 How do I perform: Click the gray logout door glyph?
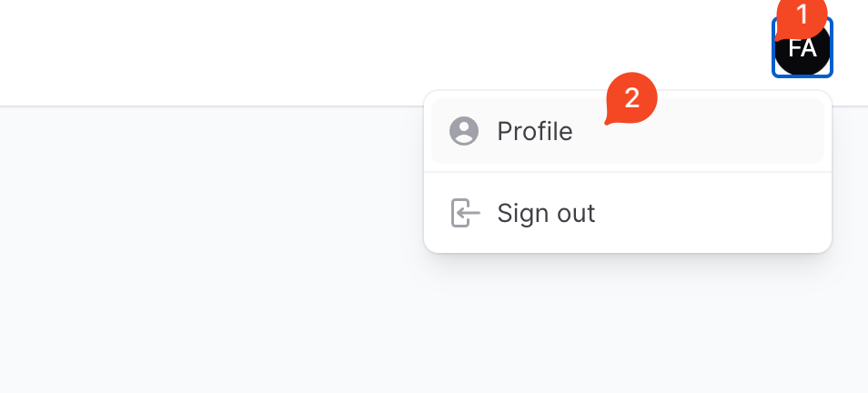(465, 214)
